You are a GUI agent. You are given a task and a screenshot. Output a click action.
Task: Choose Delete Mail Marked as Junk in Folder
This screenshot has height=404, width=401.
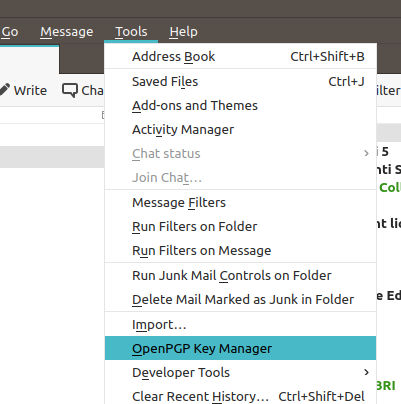click(241, 300)
